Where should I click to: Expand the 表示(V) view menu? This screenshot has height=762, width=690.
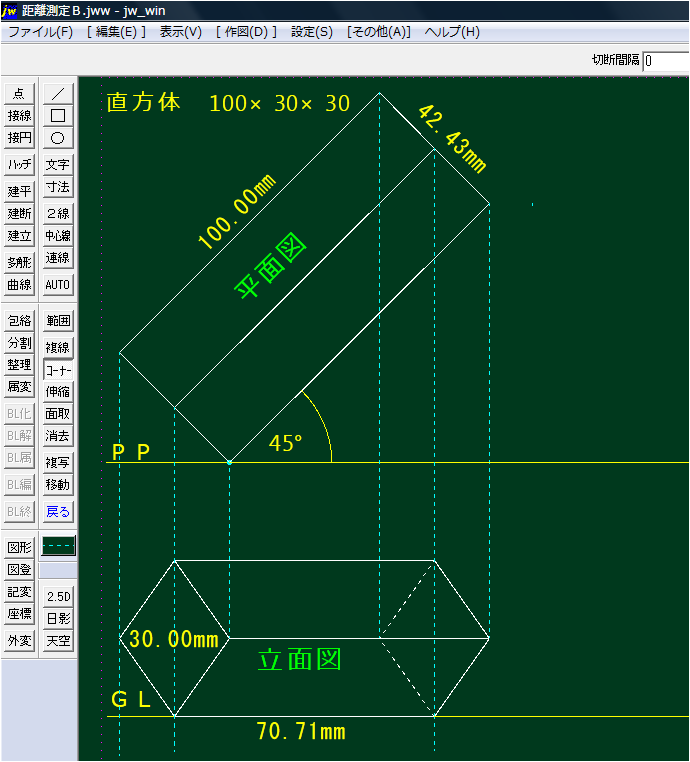pos(180,32)
